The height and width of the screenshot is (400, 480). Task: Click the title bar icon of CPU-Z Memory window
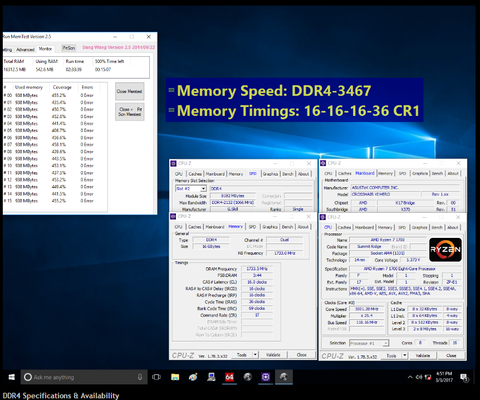(173, 216)
